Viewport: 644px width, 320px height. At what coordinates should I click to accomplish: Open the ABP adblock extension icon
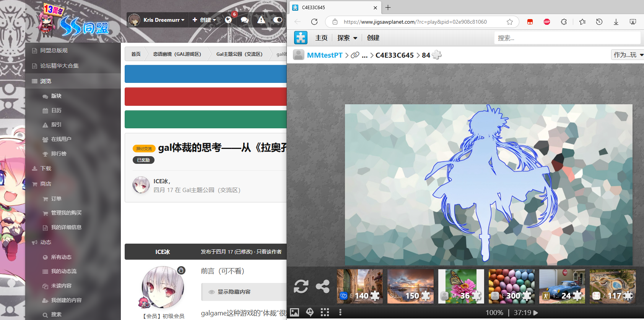click(547, 22)
